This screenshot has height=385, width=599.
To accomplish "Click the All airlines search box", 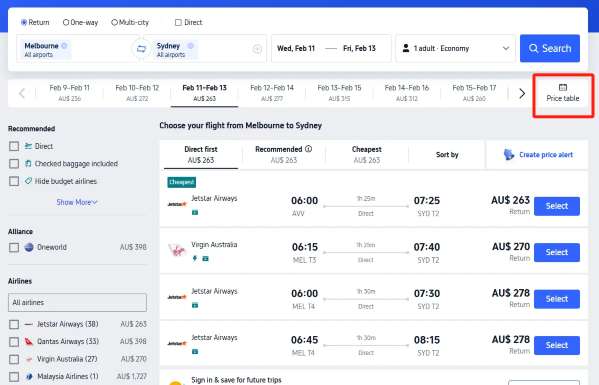I will pyautogui.click(x=77, y=302).
